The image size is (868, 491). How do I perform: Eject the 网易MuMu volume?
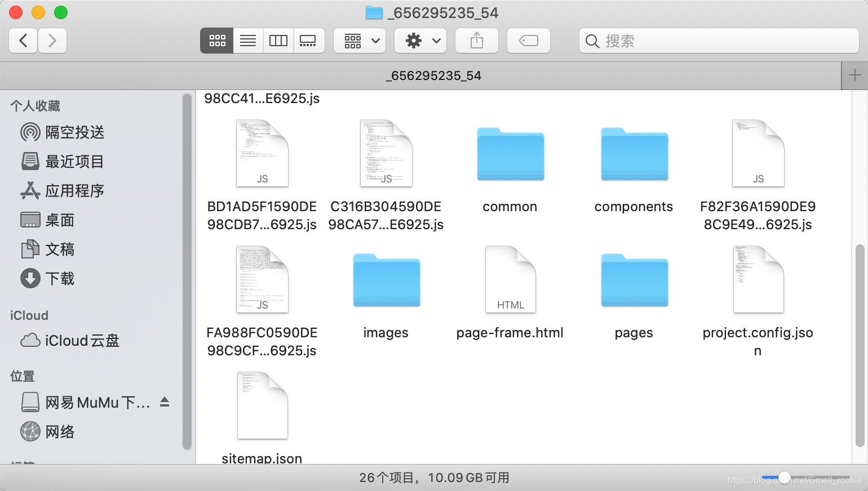tap(165, 402)
